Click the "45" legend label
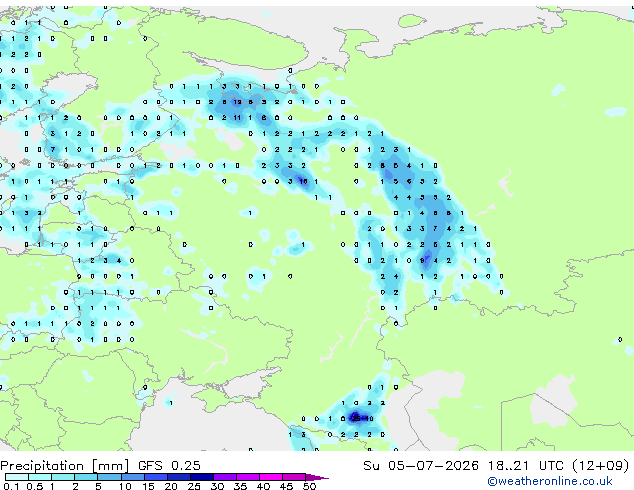 (286, 486)
